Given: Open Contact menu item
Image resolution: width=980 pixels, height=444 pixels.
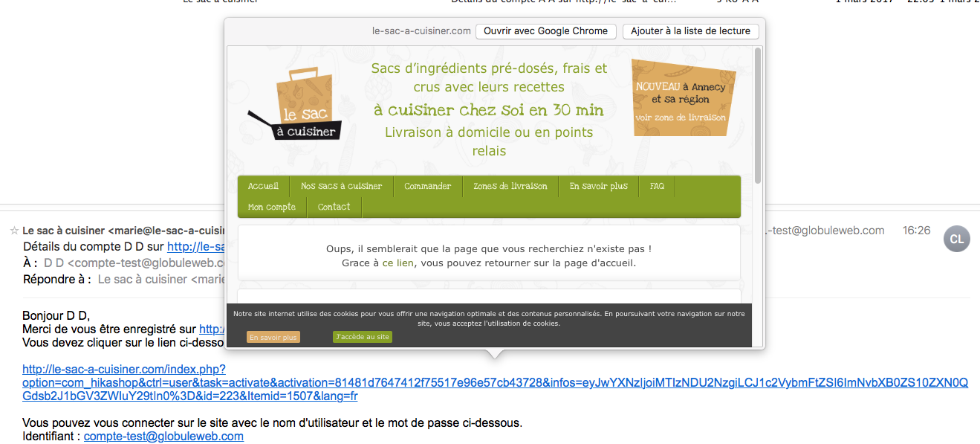Looking at the screenshot, I should (x=334, y=207).
